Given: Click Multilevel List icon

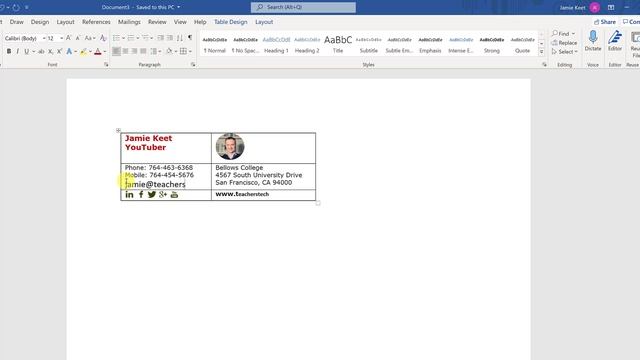Looking at the screenshot, I should coord(145,38).
